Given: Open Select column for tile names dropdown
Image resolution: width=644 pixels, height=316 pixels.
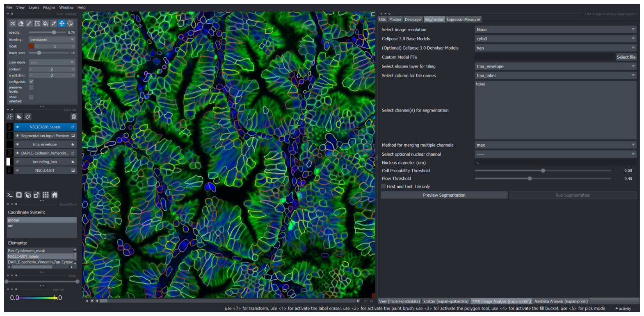Looking at the screenshot, I should (555, 75).
